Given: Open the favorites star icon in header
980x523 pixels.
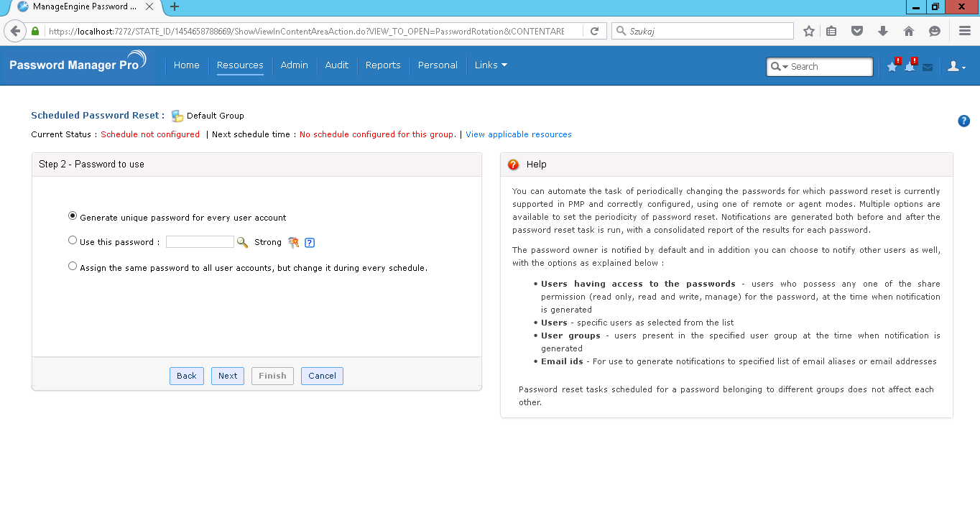Looking at the screenshot, I should (x=892, y=66).
